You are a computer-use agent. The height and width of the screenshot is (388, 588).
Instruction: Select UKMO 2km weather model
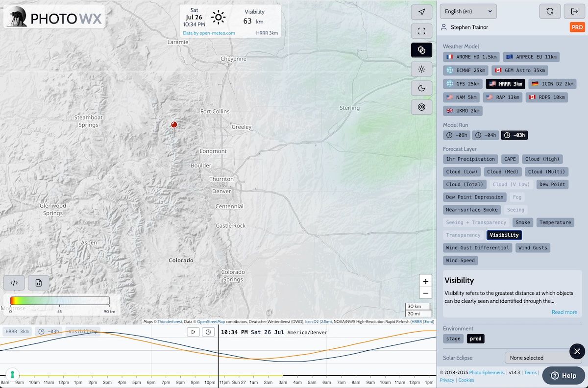coord(463,111)
